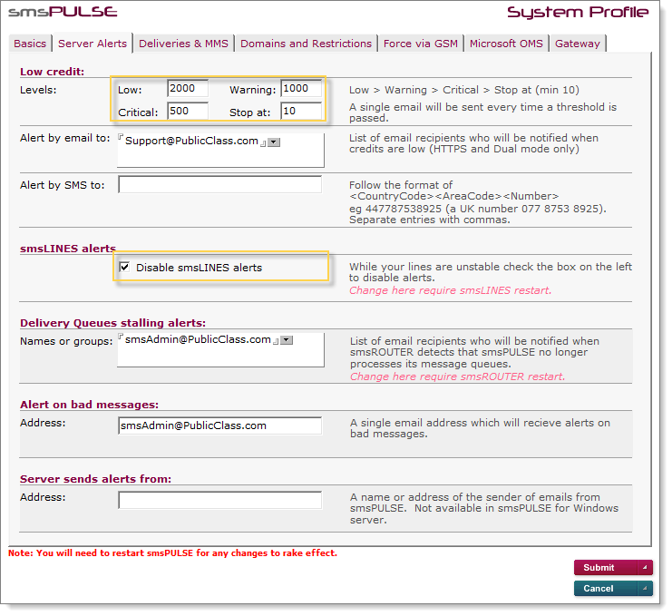Switch to Force via GSM tab
The width and height of the screenshot is (672, 616).
coord(421,44)
